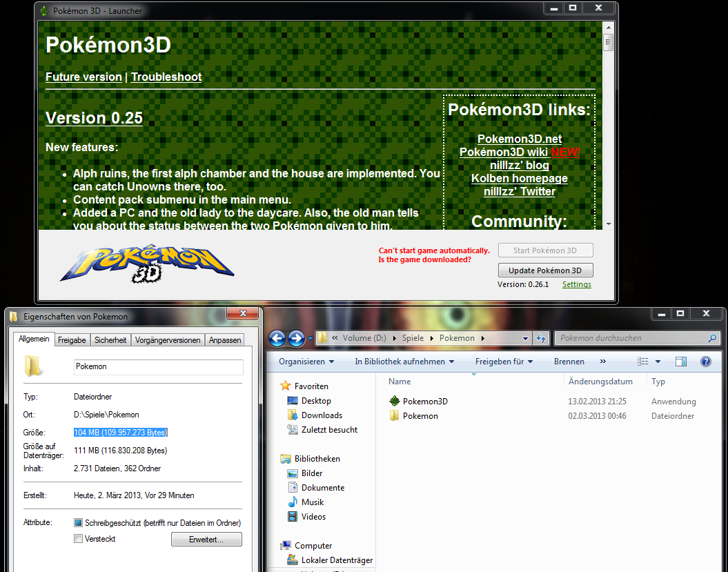The width and height of the screenshot is (728, 572).
Task: Open the Vorgängerversionen tab
Action: coord(168,340)
